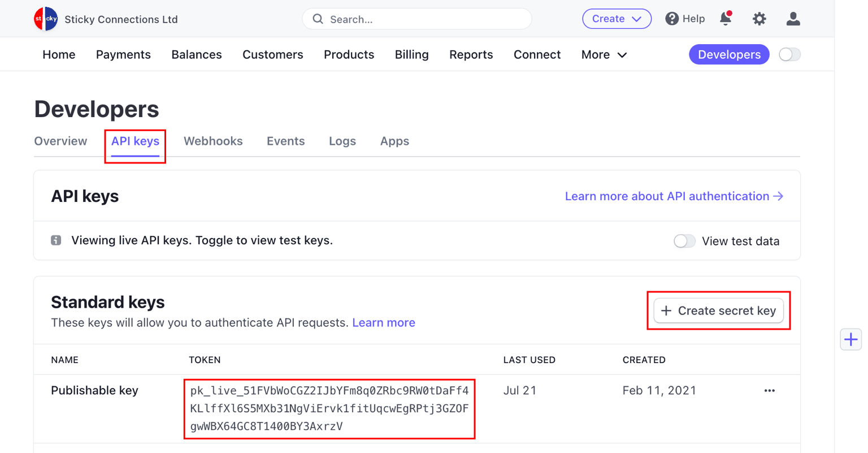Click the LAST USED column header
This screenshot has height=453, width=868.
point(530,360)
